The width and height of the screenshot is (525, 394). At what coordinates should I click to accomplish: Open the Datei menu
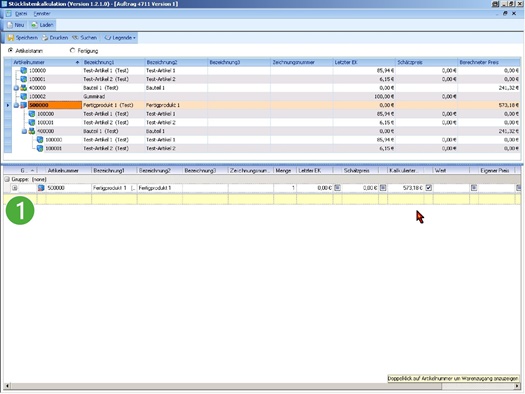[21, 14]
